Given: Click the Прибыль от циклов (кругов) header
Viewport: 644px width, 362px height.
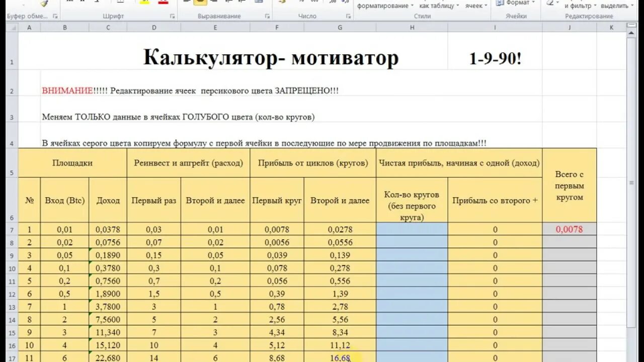Looking at the screenshot, I should tap(313, 163).
